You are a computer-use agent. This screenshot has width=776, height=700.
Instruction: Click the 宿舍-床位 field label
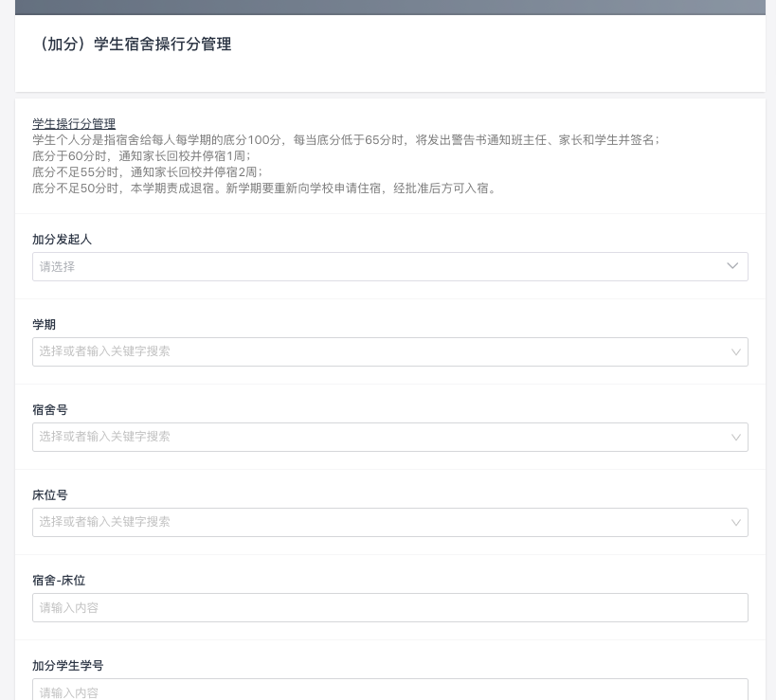59,581
